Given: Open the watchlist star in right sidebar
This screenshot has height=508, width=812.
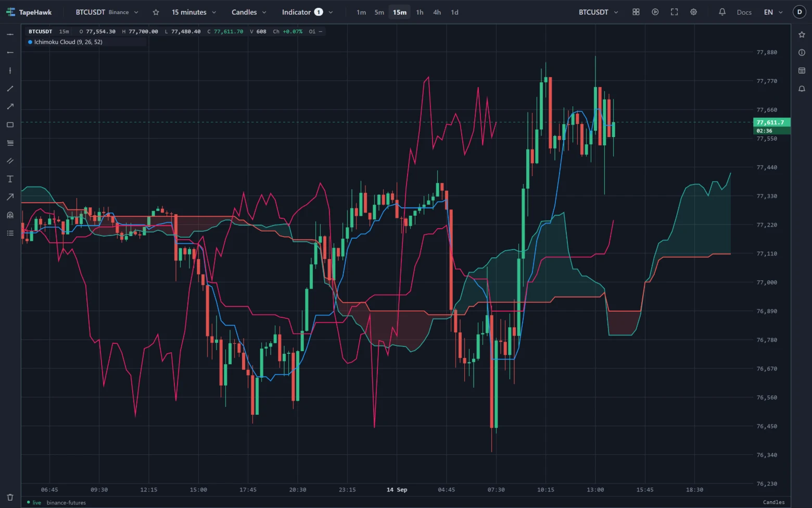Looking at the screenshot, I should 802,34.
